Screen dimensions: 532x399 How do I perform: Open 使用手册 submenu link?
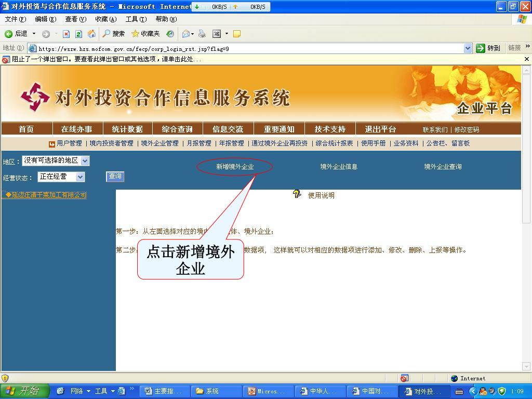(x=373, y=143)
